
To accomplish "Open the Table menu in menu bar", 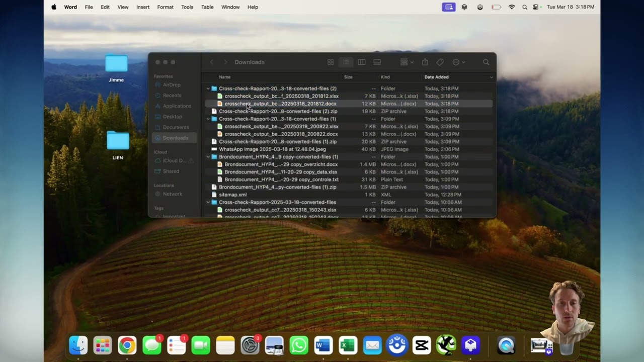I will (207, 7).
